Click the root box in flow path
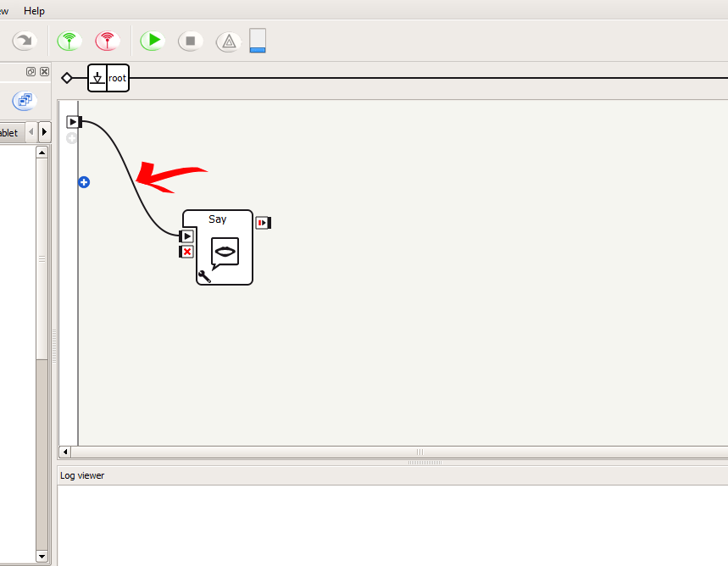 108,78
